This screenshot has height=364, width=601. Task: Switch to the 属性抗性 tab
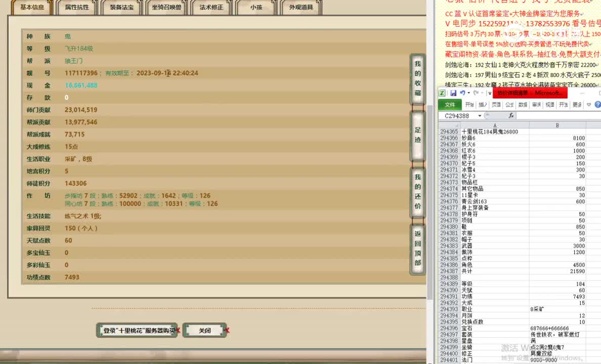77,8
